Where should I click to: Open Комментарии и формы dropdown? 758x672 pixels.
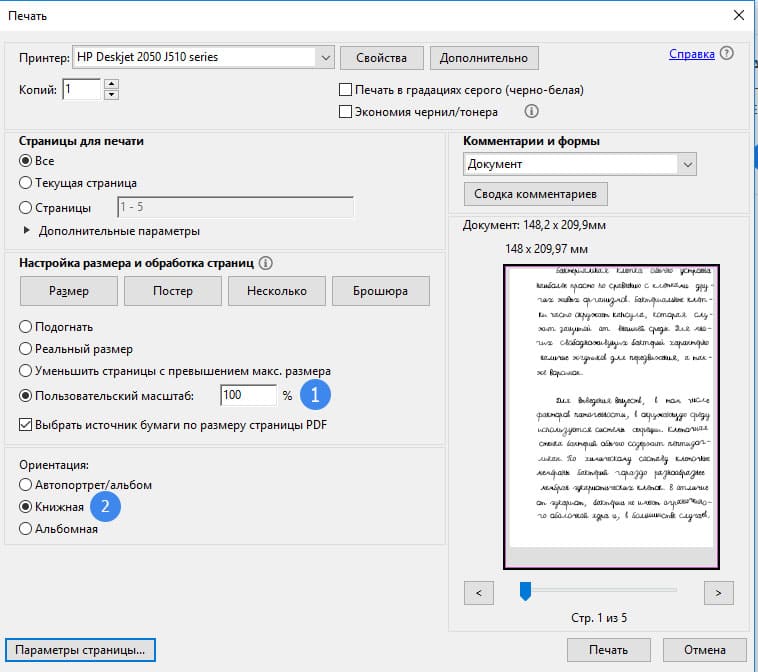point(686,164)
